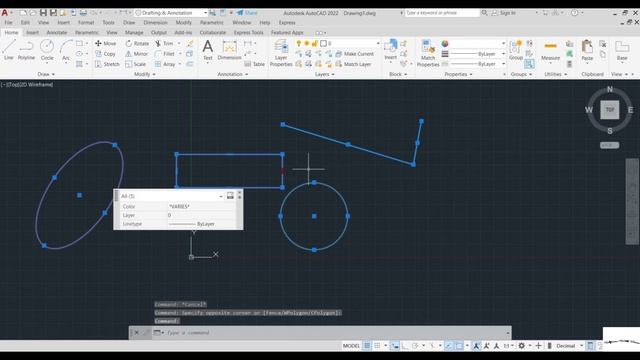Open the Drafting & Annotation workspace dropdown
Screen dimensions: 640x360
tap(171, 13)
